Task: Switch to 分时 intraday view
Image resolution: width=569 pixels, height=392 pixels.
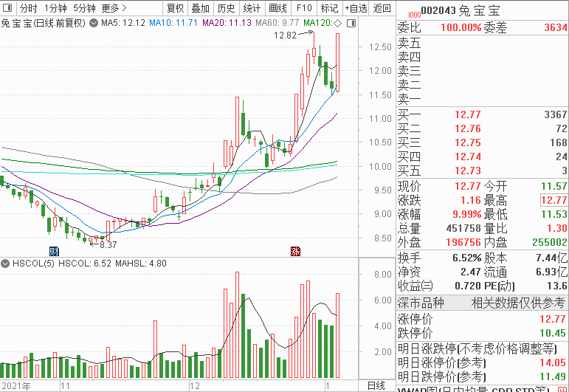Action: (28, 8)
